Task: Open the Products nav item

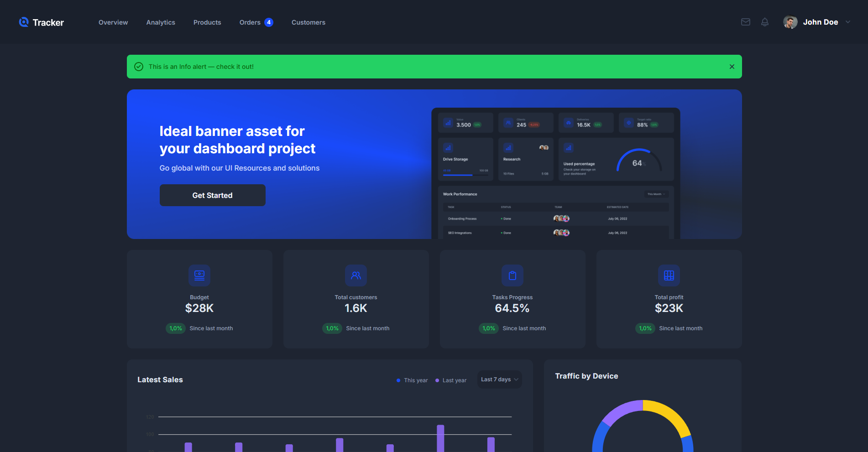Action: [x=207, y=22]
